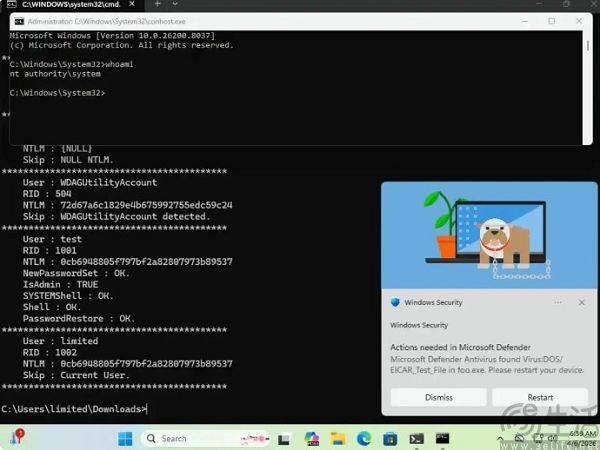600x450 pixels.
Task: Click the 'User : limited' line
Action: click(60, 341)
